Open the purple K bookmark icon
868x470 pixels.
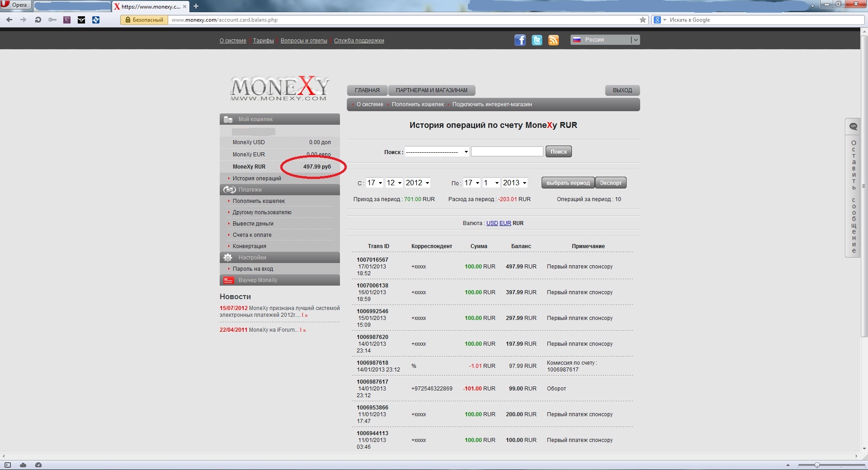coord(67,20)
